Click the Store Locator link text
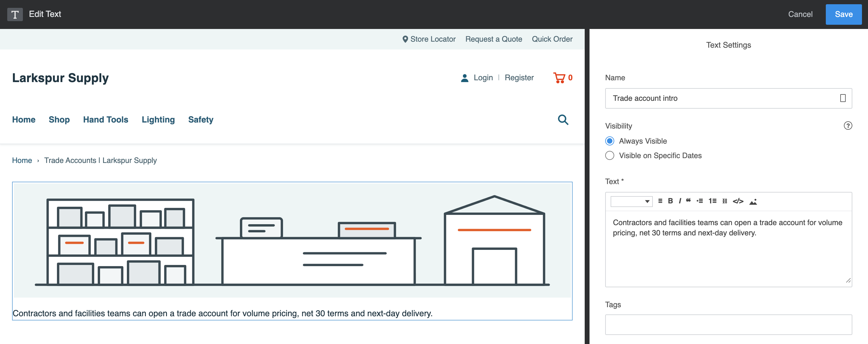The width and height of the screenshot is (868, 344). (433, 39)
